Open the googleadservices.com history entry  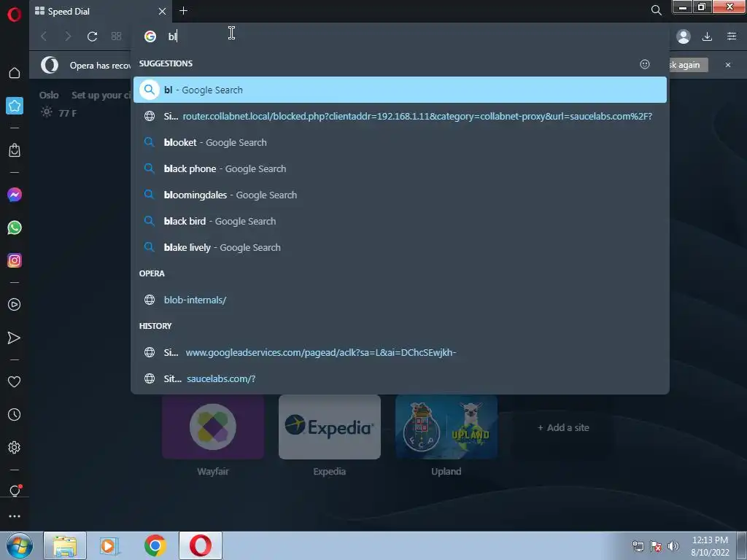[x=400, y=352]
